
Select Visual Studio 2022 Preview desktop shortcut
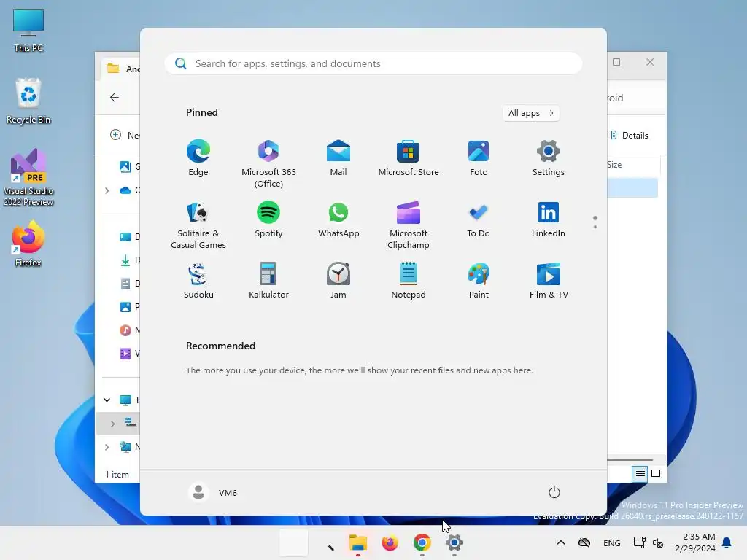[28, 177]
